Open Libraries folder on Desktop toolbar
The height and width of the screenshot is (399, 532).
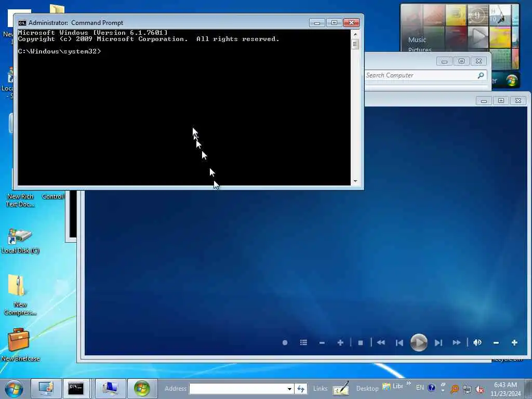coord(393,387)
